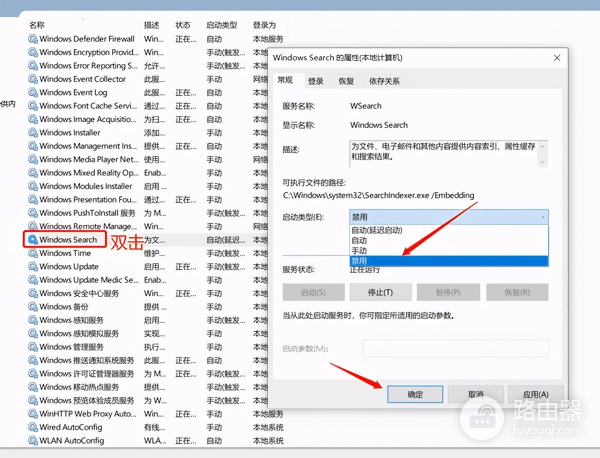Select the Windows 推送通知系统服务 row name
The width and height of the screenshot is (600, 458).
(87, 360)
